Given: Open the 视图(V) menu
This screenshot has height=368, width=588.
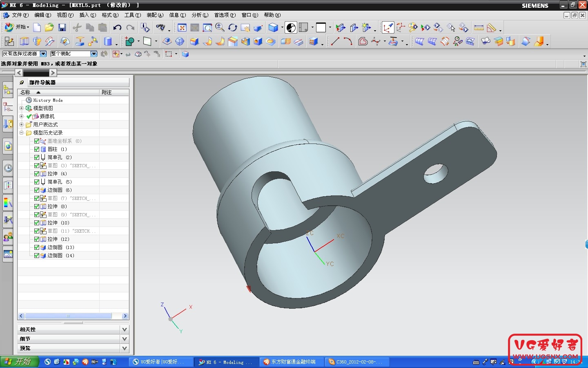Looking at the screenshot, I should point(65,15).
